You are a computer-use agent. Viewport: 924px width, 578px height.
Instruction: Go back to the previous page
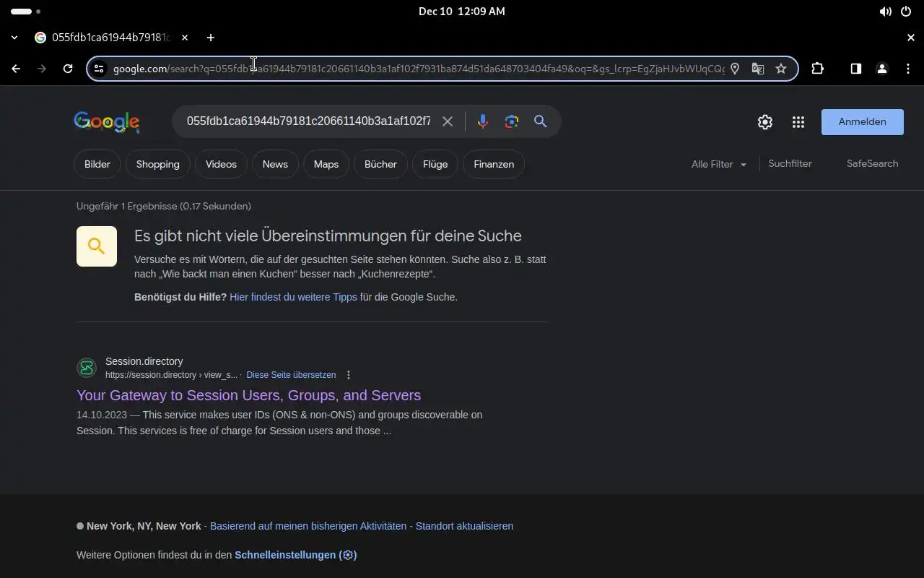click(16, 69)
